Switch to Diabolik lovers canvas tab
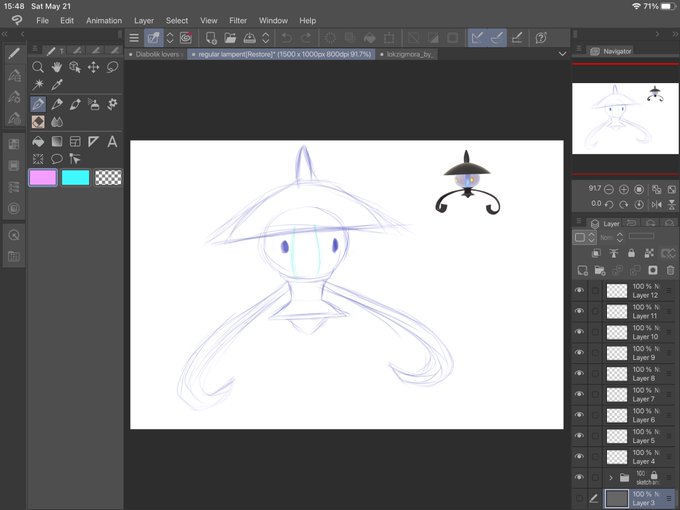 click(x=156, y=54)
